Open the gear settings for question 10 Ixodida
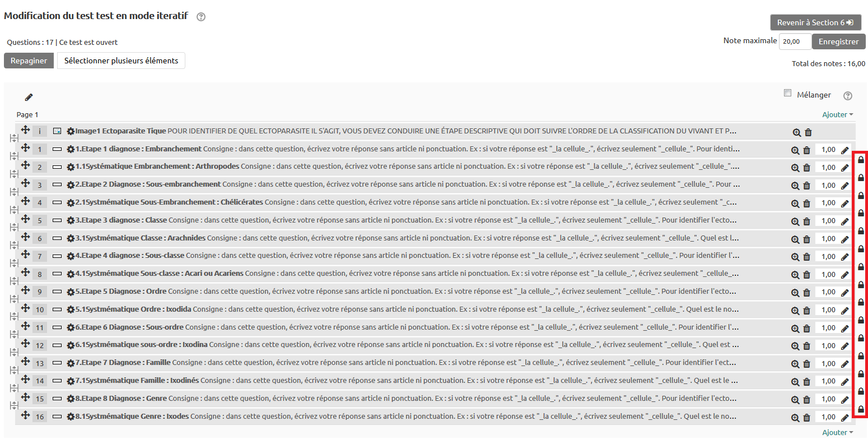 tap(71, 310)
